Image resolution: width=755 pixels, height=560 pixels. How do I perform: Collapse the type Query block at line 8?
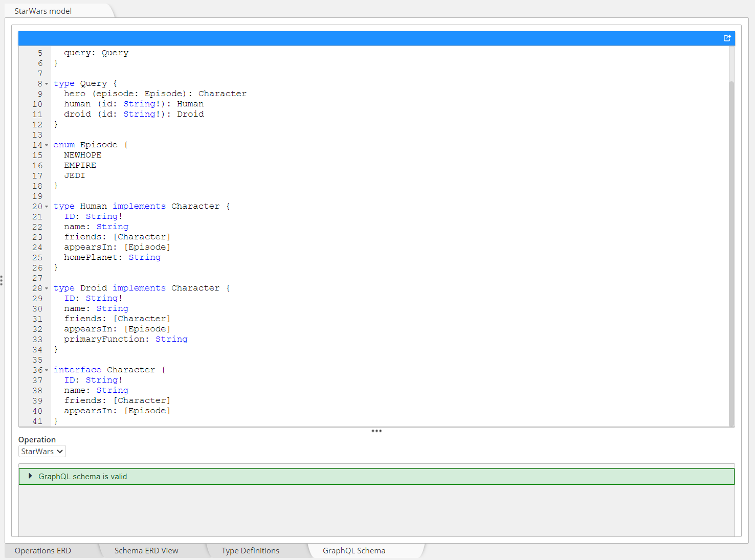click(x=47, y=84)
